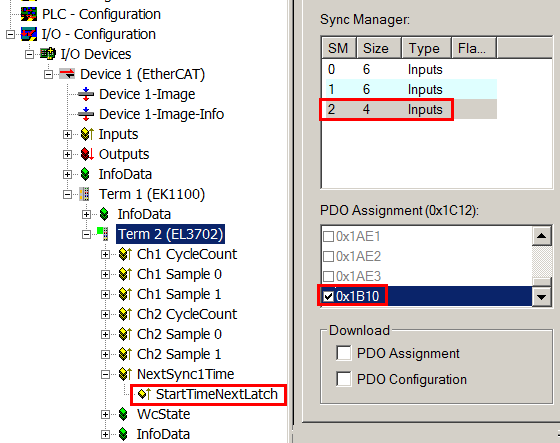Select Sync Manager row 2 with size 4

tap(409, 109)
